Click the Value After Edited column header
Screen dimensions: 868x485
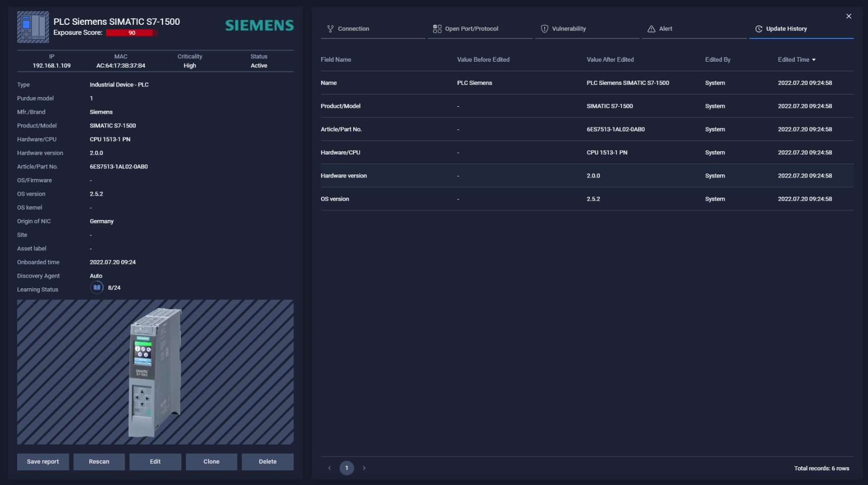pos(610,60)
